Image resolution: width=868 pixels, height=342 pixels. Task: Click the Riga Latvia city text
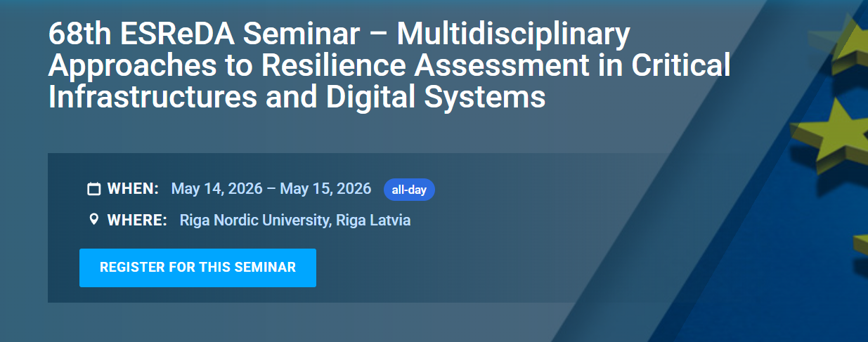373,220
